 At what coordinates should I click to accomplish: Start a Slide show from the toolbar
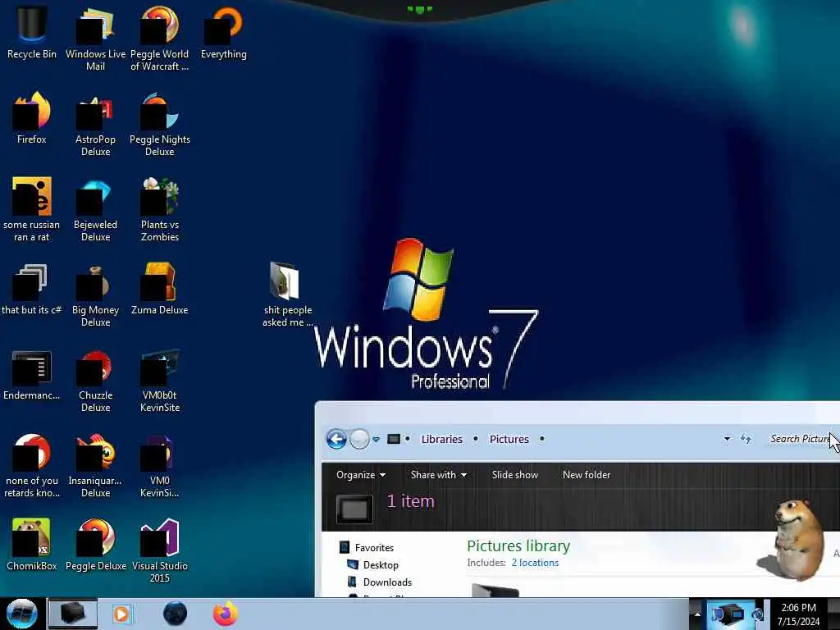click(515, 475)
